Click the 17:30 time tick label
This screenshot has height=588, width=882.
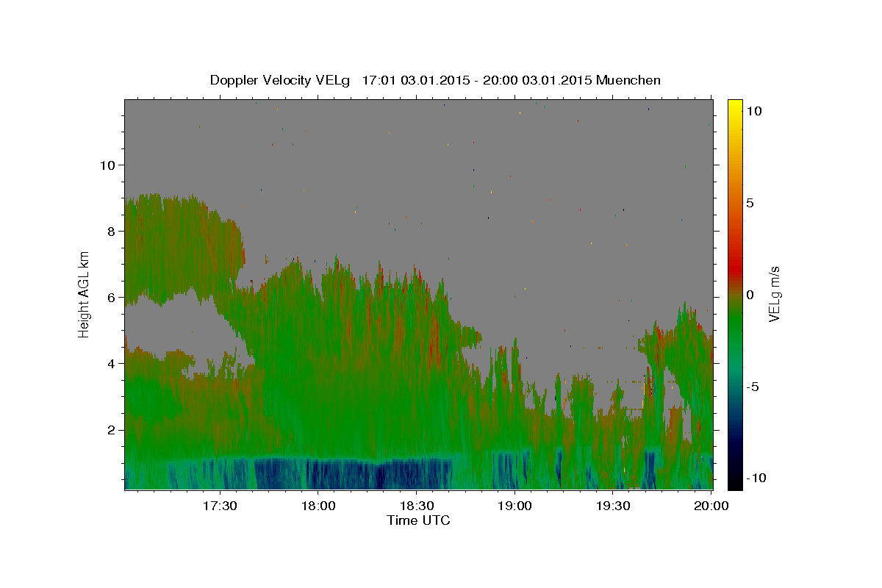coord(220,506)
